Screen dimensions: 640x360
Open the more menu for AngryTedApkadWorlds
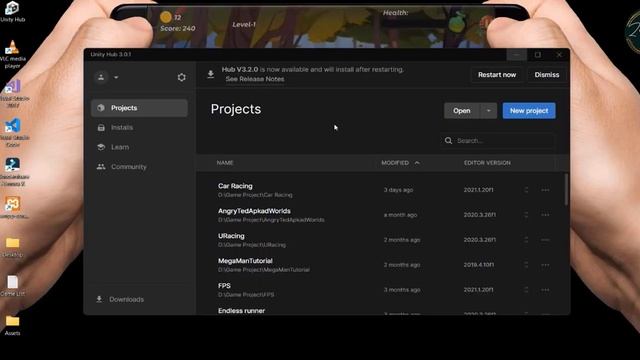pos(545,215)
